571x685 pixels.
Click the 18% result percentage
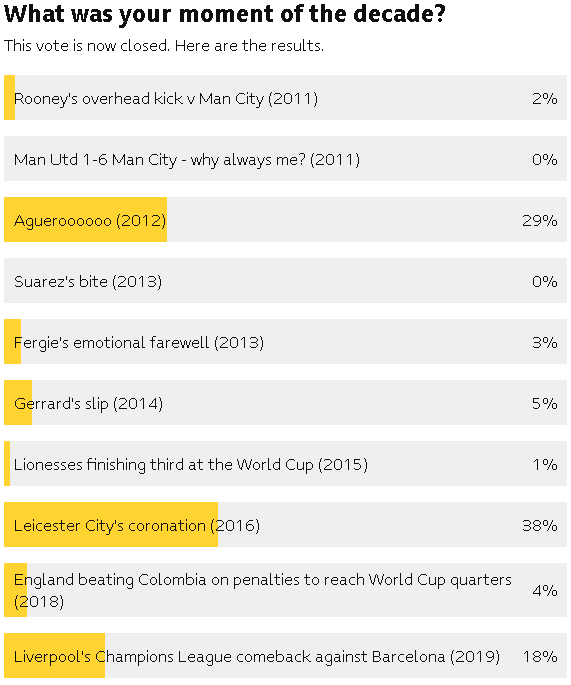(540, 656)
